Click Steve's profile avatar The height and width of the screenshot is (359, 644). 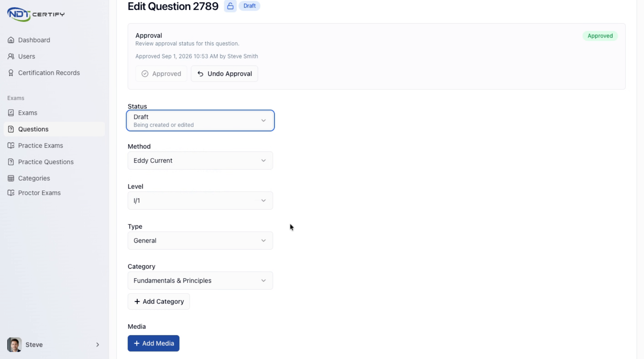click(14, 345)
